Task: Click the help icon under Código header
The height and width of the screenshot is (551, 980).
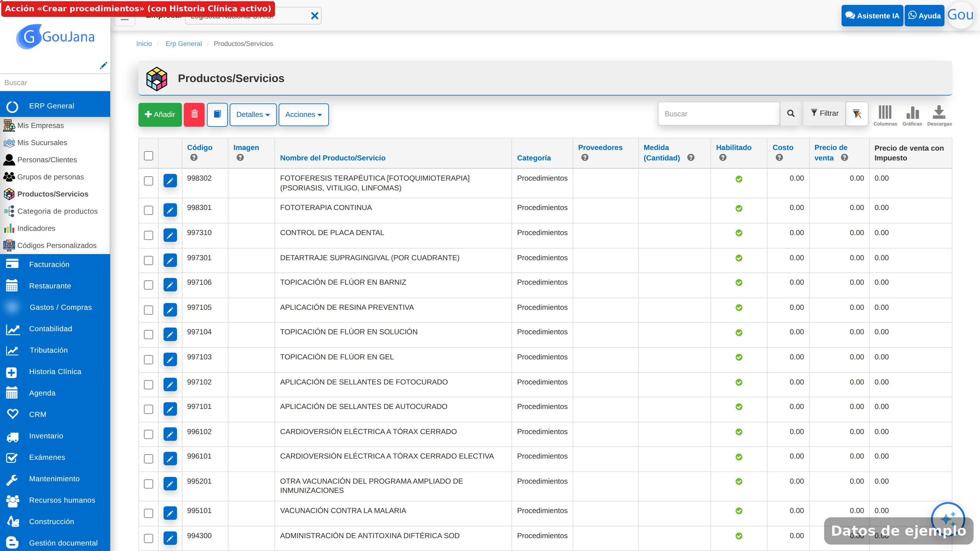Action: tap(194, 157)
